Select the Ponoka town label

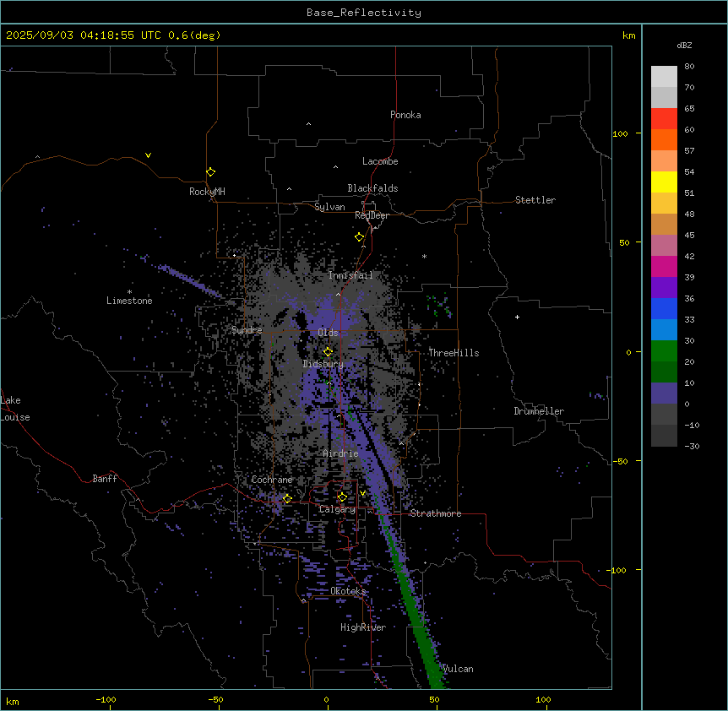tap(405, 115)
